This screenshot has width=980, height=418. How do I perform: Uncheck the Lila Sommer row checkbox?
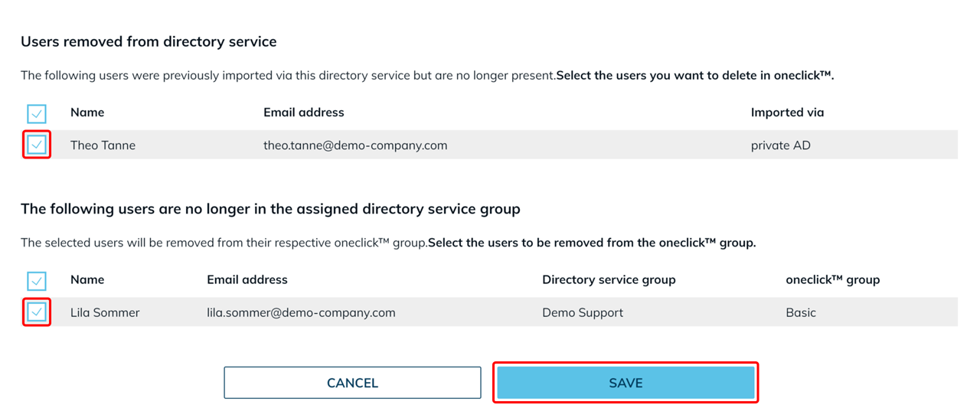click(37, 312)
